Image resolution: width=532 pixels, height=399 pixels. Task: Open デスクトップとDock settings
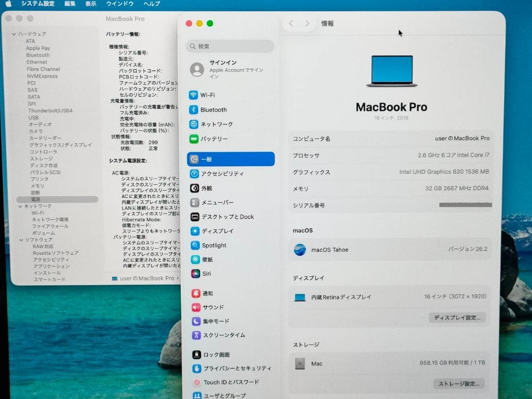(x=222, y=217)
